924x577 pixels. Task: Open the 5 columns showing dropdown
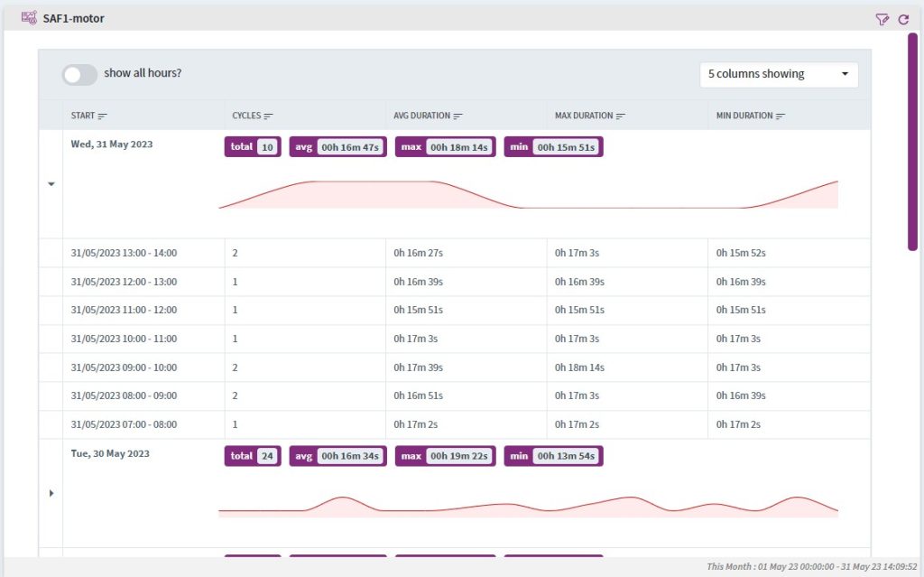pos(778,74)
